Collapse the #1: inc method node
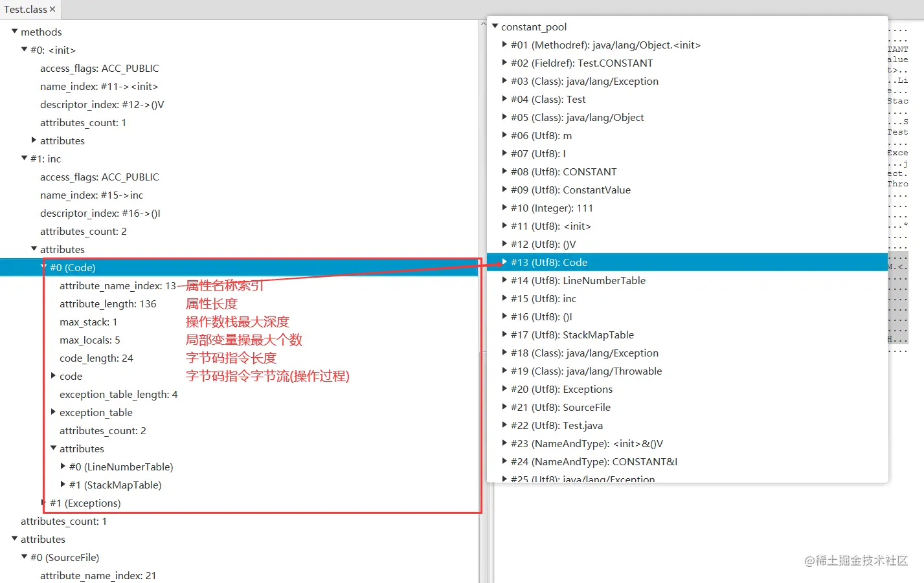Image resolution: width=924 pixels, height=583 pixels. (x=24, y=158)
